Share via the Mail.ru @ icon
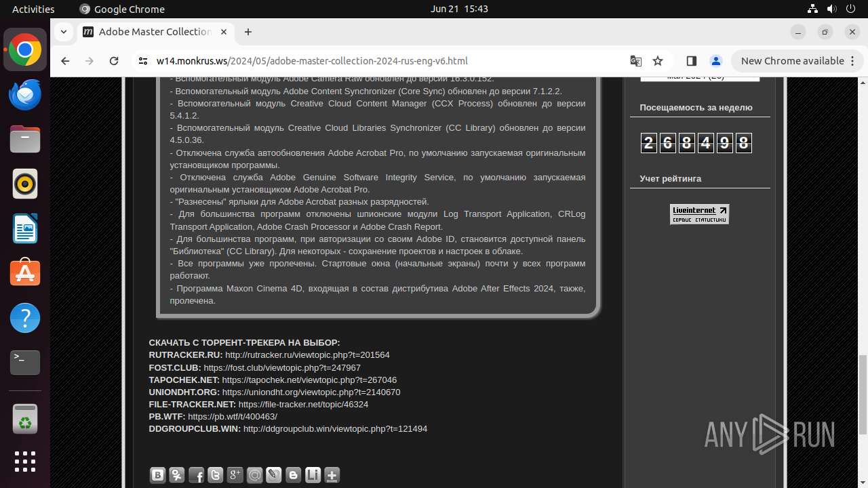Image resolution: width=868 pixels, height=488 pixels. click(x=254, y=475)
